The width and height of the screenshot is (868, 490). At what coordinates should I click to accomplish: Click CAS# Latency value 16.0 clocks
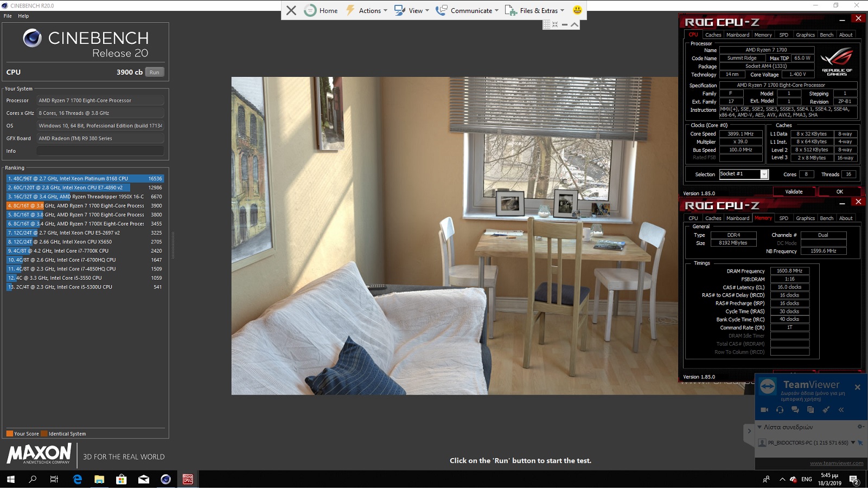pyautogui.click(x=789, y=287)
